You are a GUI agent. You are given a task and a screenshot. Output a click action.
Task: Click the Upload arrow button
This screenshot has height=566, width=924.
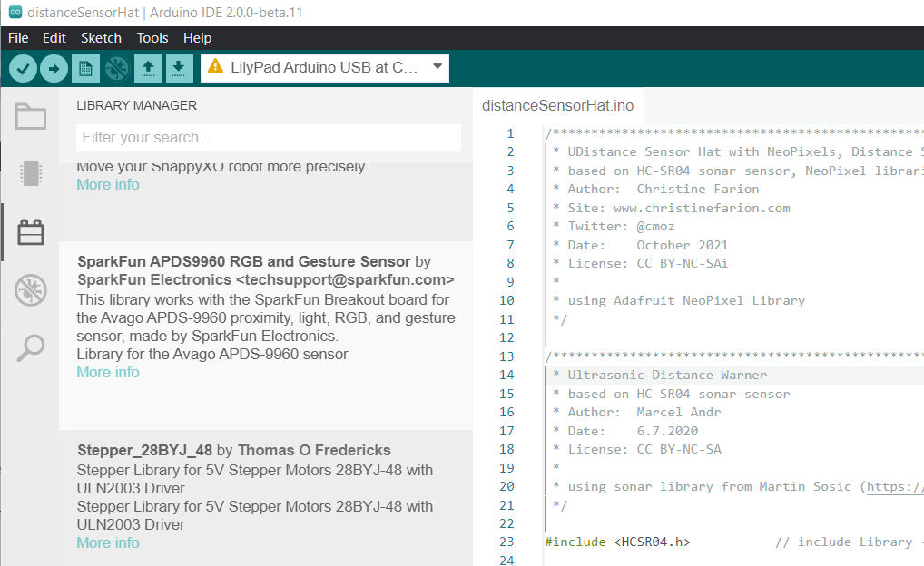coord(54,69)
